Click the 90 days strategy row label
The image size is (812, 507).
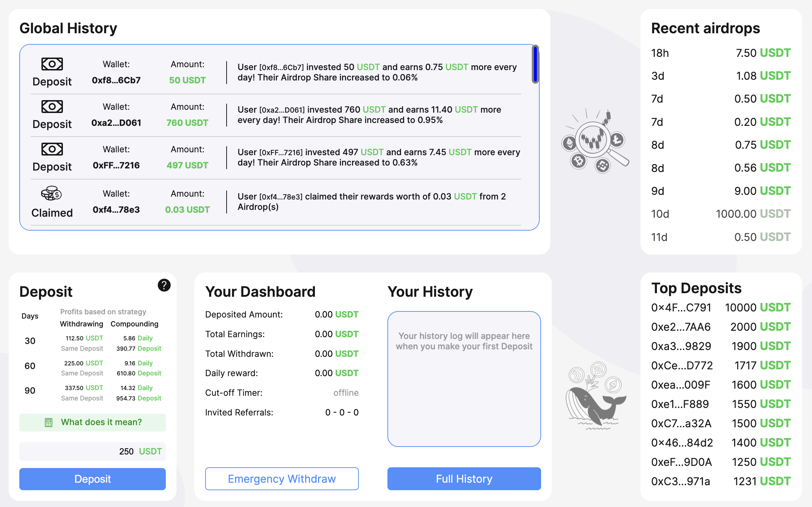(30, 391)
